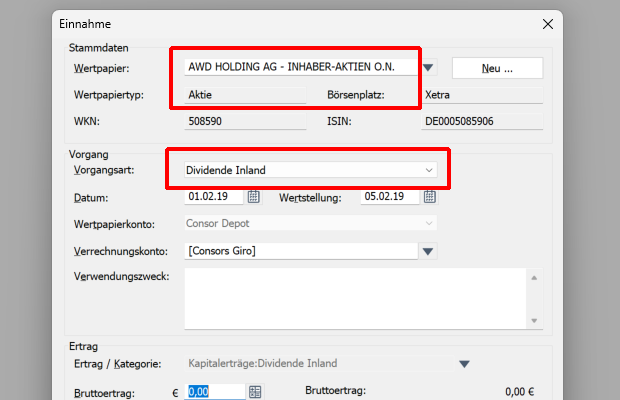Click into the Verwendungszweck text area
Image resolution: width=620 pixels, height=400 pixels.
click(x=355, y=299)
